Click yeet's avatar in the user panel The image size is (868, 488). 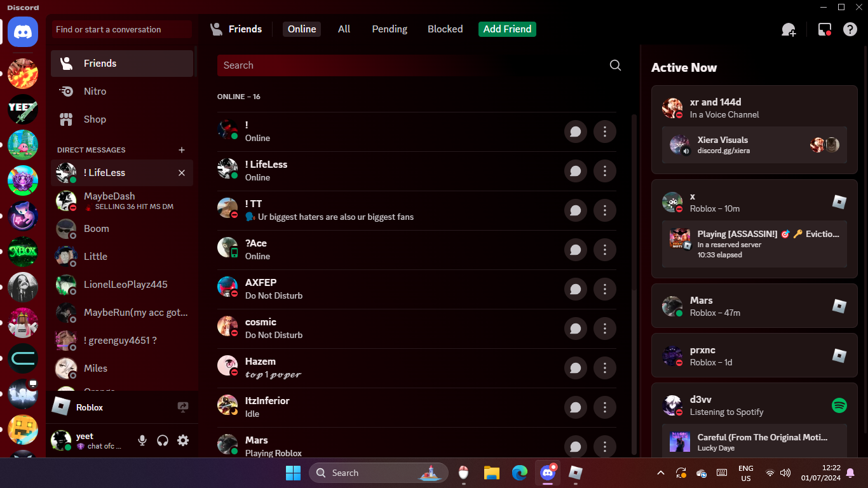[61, 440]
